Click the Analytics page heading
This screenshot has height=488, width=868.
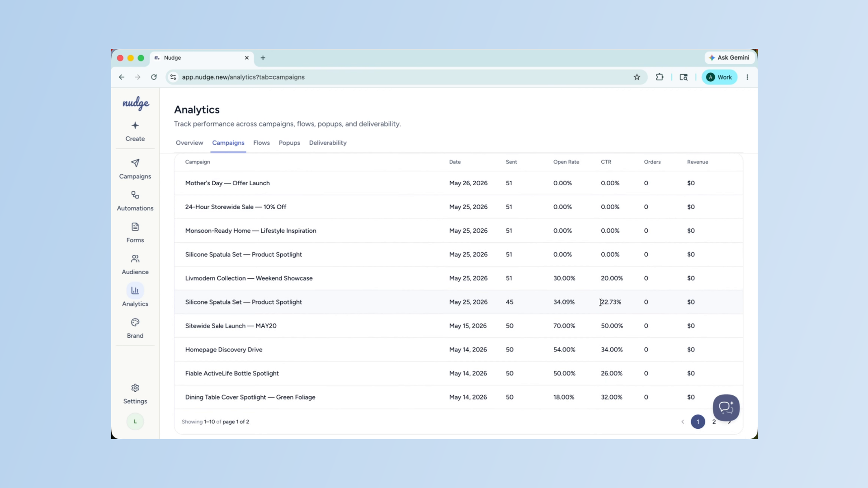(197, 110)
